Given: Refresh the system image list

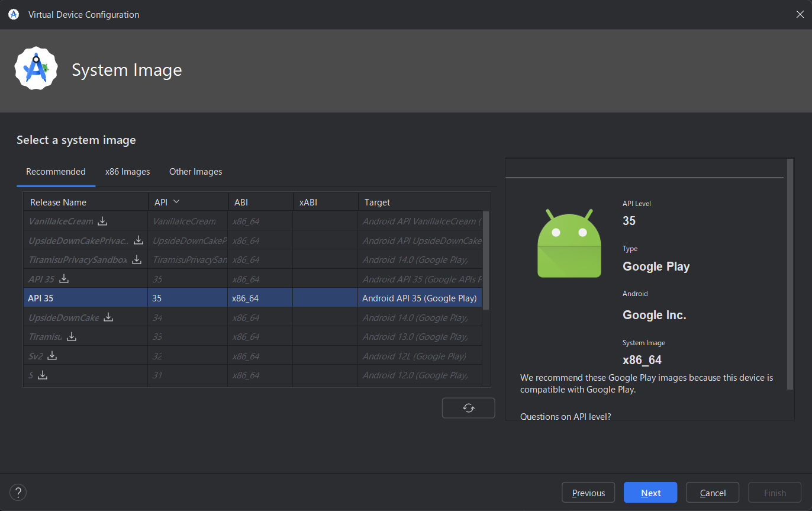Looking at the screenshot, I should point(468,408).
